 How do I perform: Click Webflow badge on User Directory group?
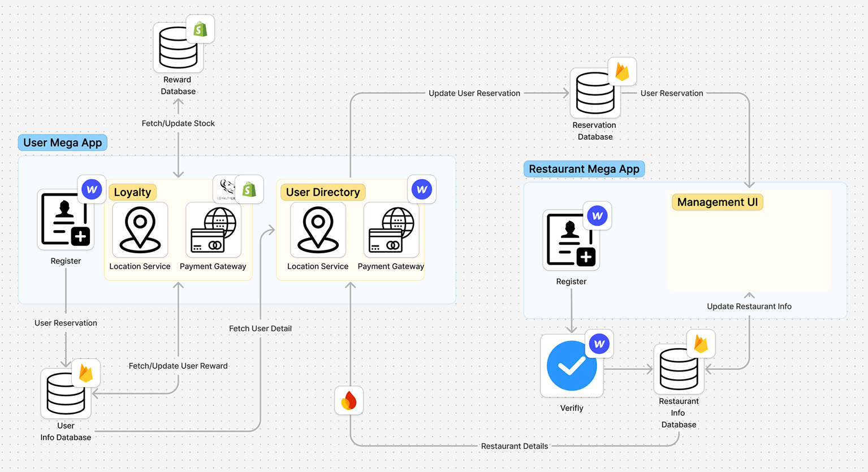click(421, 189)
